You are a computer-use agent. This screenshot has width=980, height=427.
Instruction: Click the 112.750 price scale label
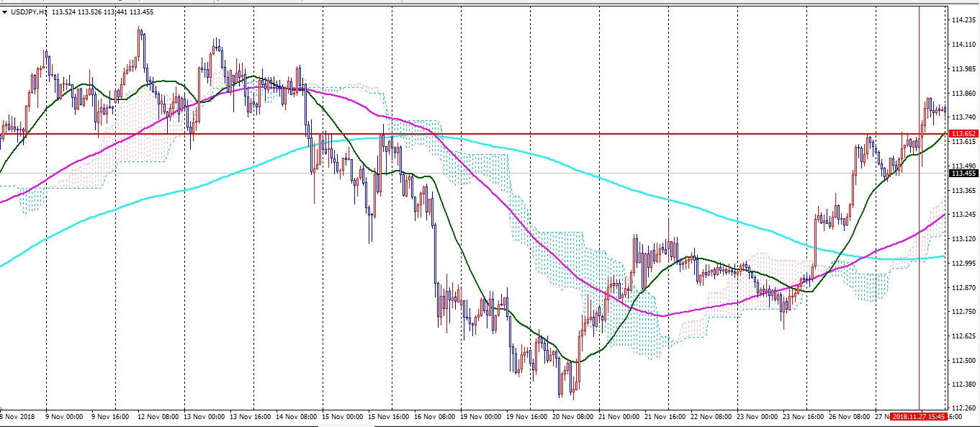coord(963,312)
